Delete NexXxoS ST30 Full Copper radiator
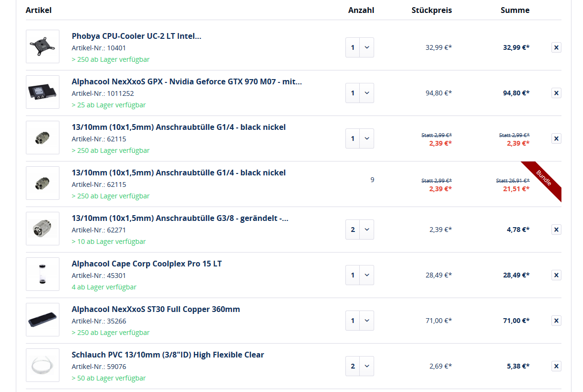The height and width of the screenshot is (392, 583). (556, 321)
